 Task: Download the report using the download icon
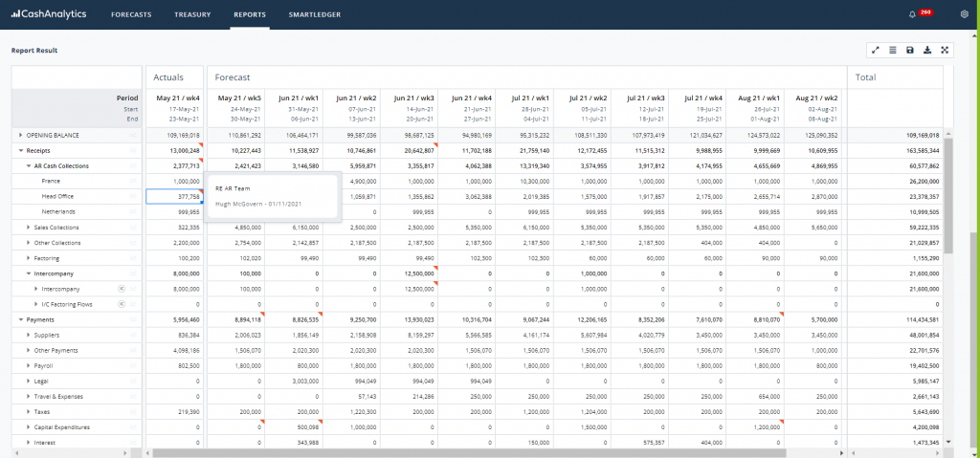coord(927,50)
